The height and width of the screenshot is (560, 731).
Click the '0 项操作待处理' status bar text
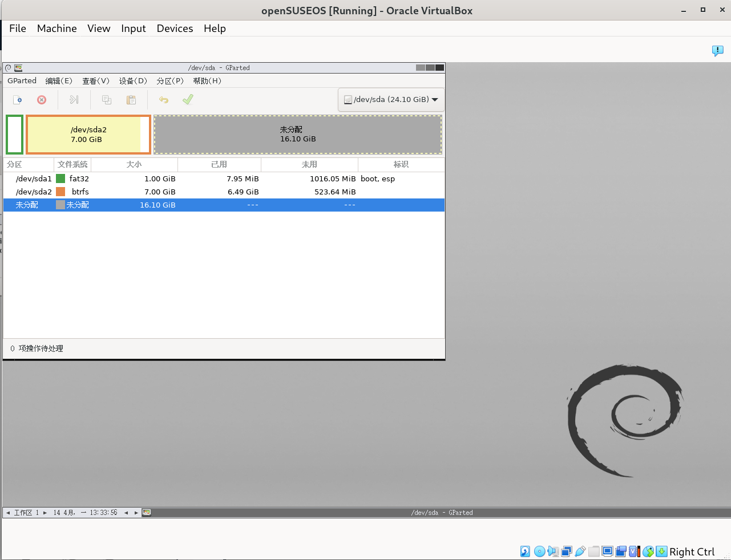(37, 348)
